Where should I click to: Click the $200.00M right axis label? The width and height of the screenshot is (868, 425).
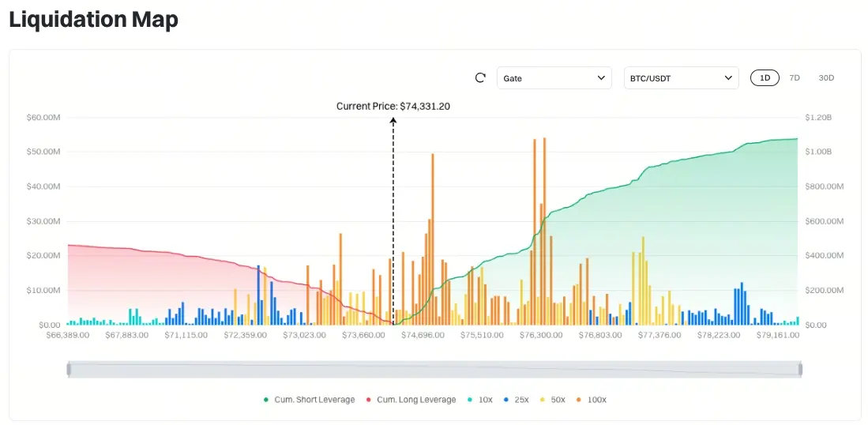coord(825,290)
